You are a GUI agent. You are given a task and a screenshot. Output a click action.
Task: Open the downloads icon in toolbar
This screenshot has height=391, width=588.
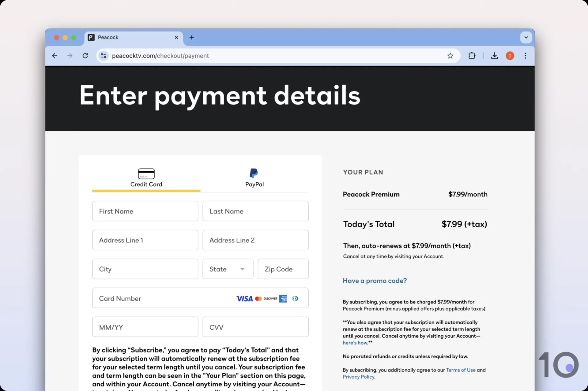tap(495, 56)
